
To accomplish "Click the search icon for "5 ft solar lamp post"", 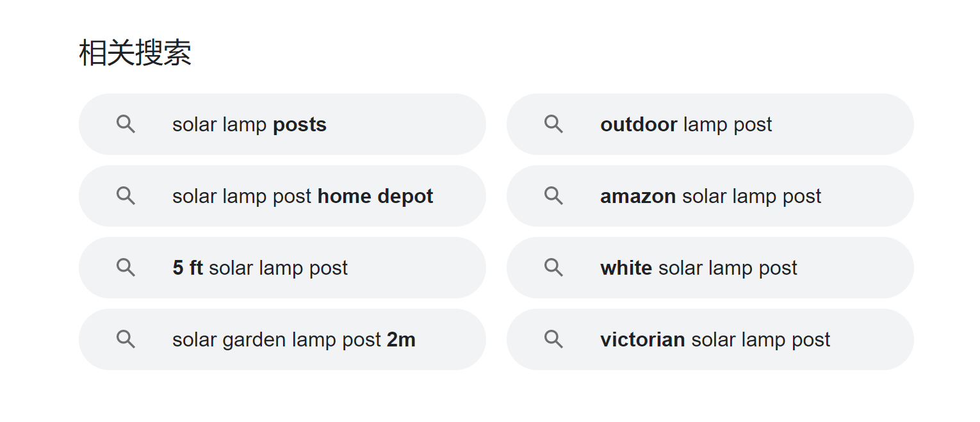I will click(x=126, y=268).
